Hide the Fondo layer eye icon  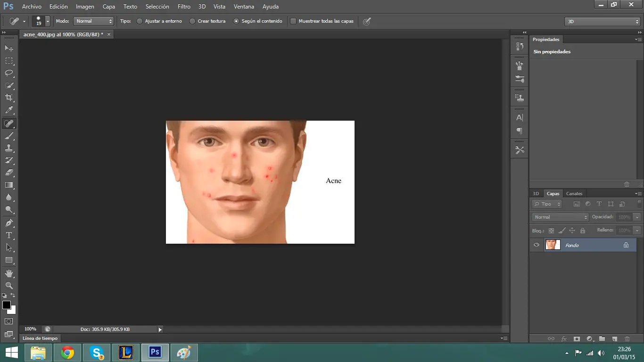tap(536, 245)
